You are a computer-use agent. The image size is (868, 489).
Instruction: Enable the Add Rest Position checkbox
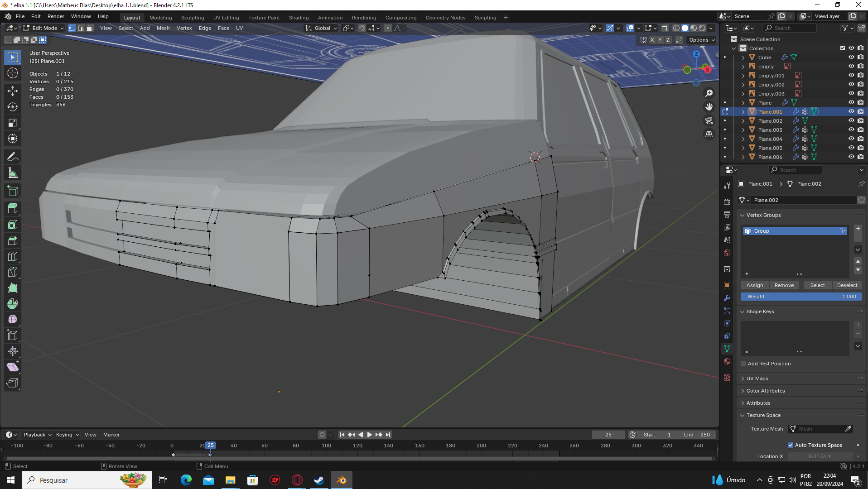point(743,364)
